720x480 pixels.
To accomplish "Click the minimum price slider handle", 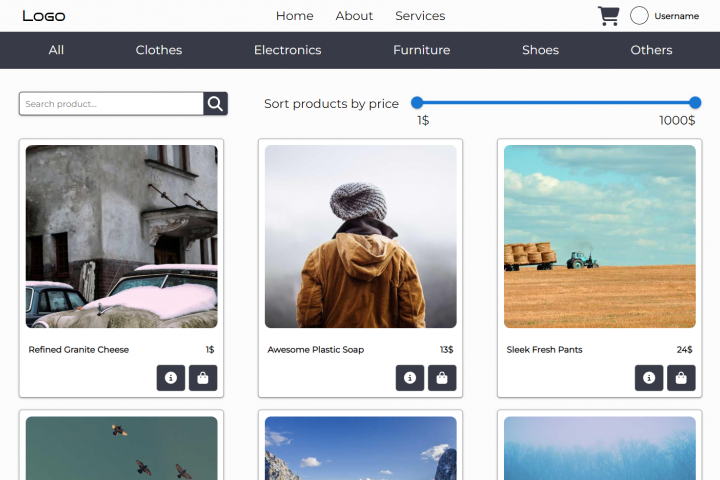I will pos(417,102).
